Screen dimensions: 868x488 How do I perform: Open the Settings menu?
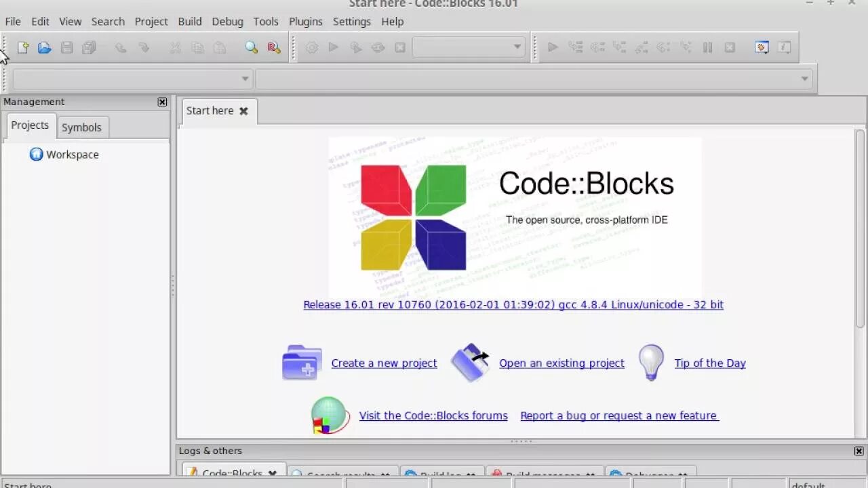tap(352, 22)
